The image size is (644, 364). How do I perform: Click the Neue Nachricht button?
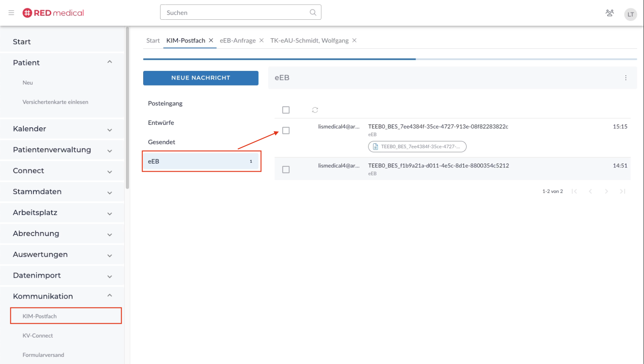click(200, 78)
